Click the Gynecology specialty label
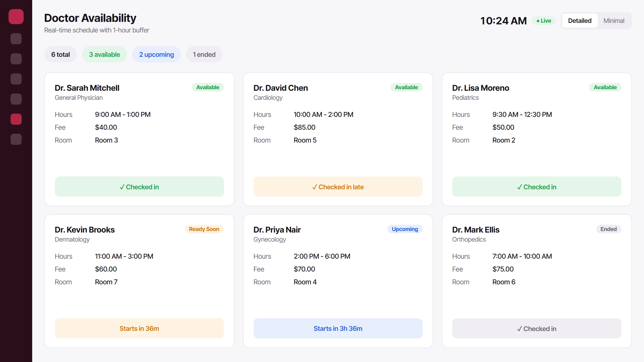This screenshot has width=644, height=362. coord(270,239)
